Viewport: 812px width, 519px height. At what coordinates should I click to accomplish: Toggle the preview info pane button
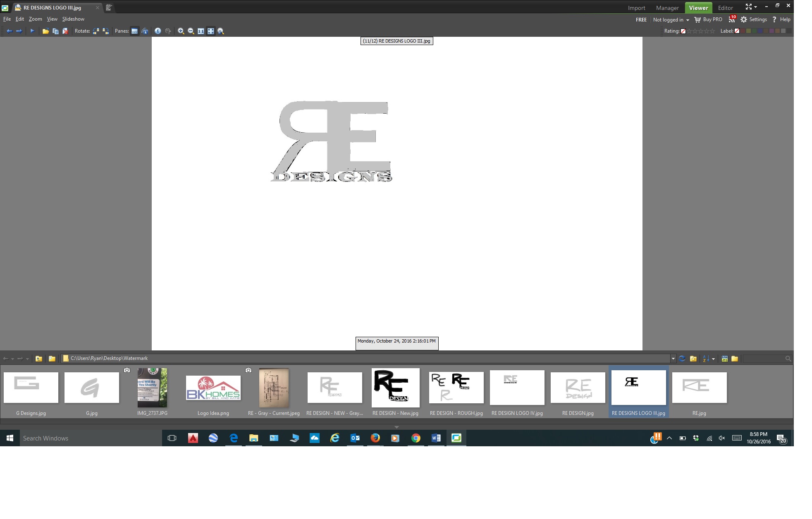[145, 31]
